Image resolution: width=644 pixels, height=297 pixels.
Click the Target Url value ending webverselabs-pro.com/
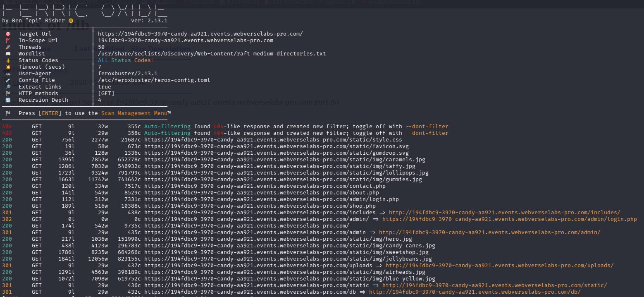coord(200,34)
